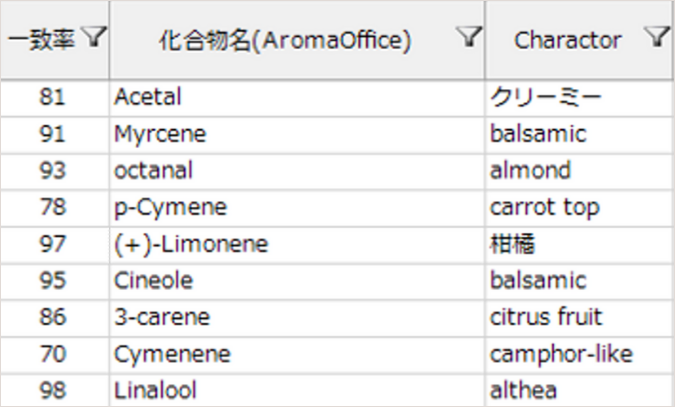The height and width of the screenshot is (409, 675).
Task: Select the Linalool compound cell
Action: point(154,390)
